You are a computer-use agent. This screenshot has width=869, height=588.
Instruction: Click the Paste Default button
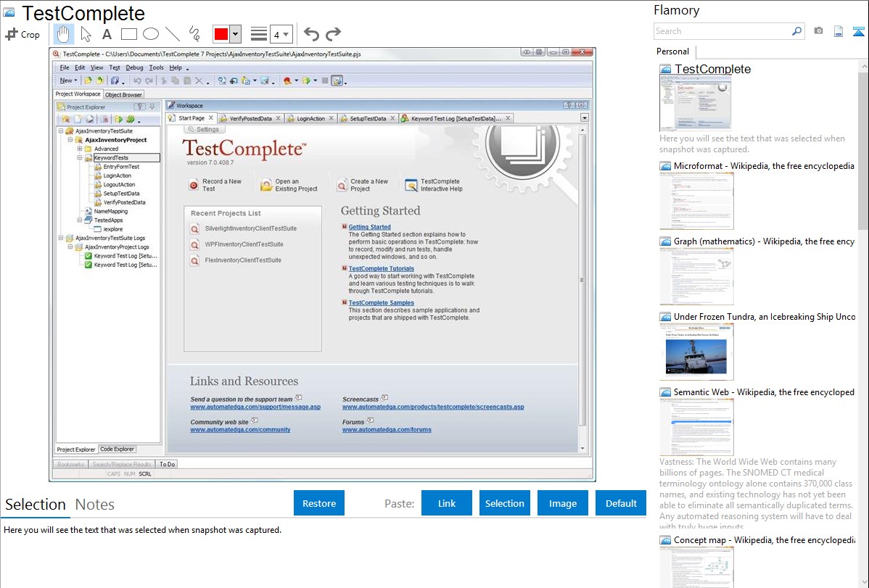(x=621, y=503)
